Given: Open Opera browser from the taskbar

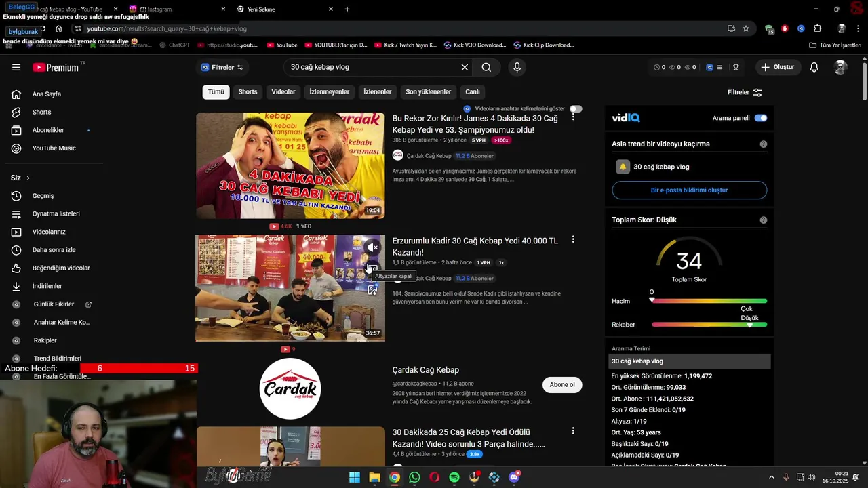Looking at the screenshot, I should coord(435,477).
